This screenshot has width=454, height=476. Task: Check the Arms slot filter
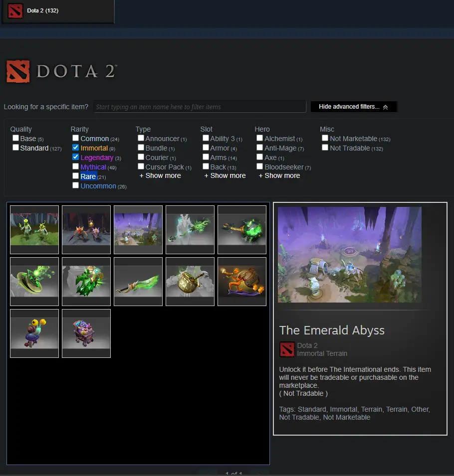point(206,157)
